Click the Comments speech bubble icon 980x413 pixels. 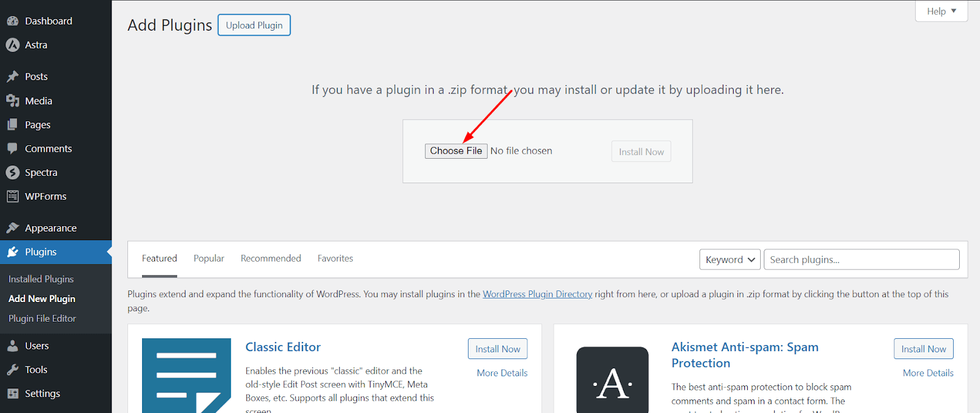click(x=12, y=148)
